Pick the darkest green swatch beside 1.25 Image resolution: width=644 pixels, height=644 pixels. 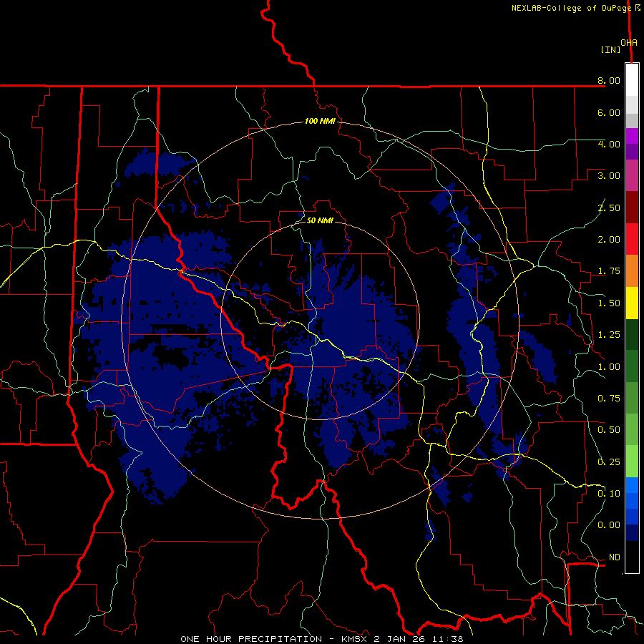[x=632, y=335]
